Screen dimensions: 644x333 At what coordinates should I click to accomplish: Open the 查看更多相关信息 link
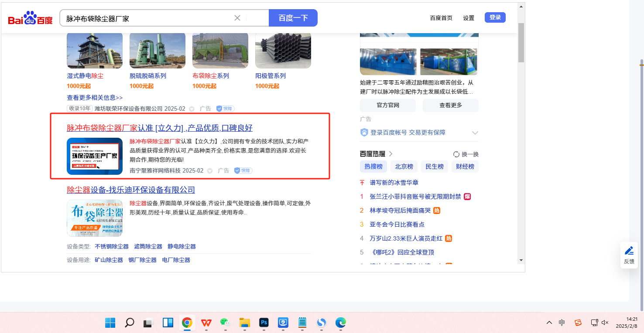[x=95, y=98]
